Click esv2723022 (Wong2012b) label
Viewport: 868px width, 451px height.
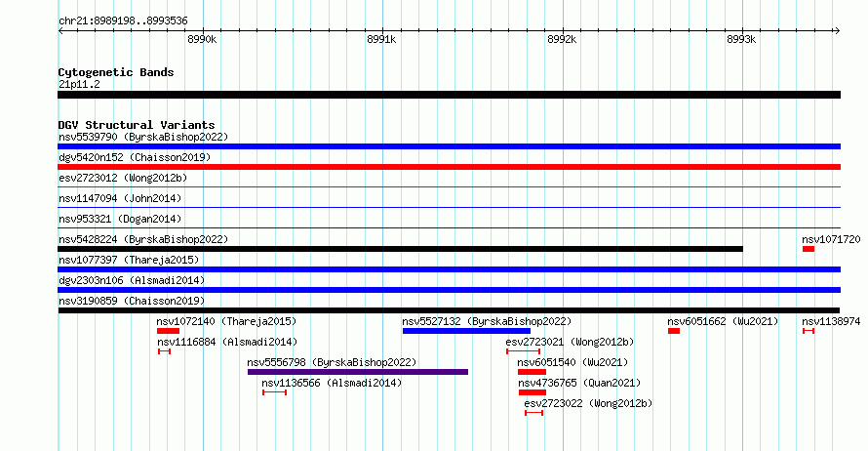coord(588,403)
